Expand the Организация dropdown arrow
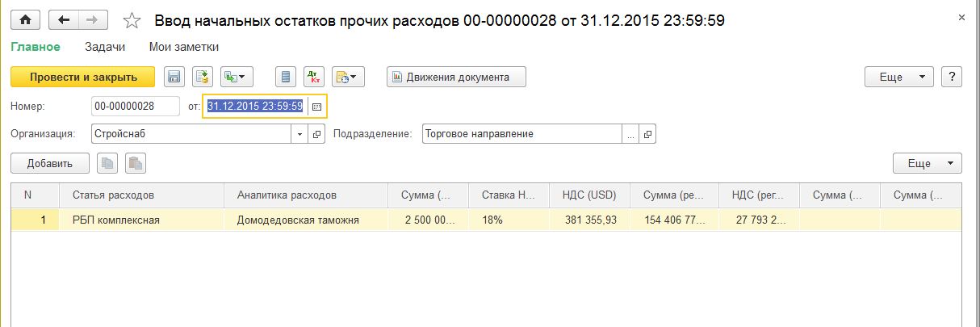The width and height of the screenshot is (980, 327). [300, 134]
